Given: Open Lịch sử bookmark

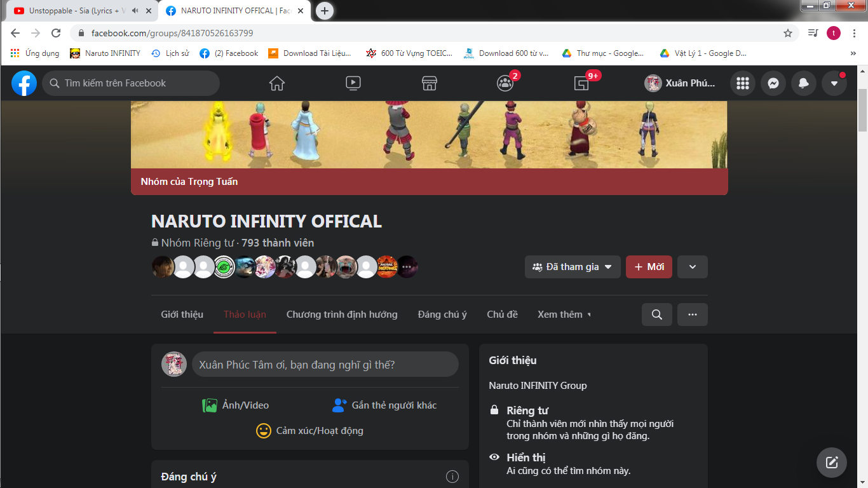Looking at the screenshot, I should [170, 53].
